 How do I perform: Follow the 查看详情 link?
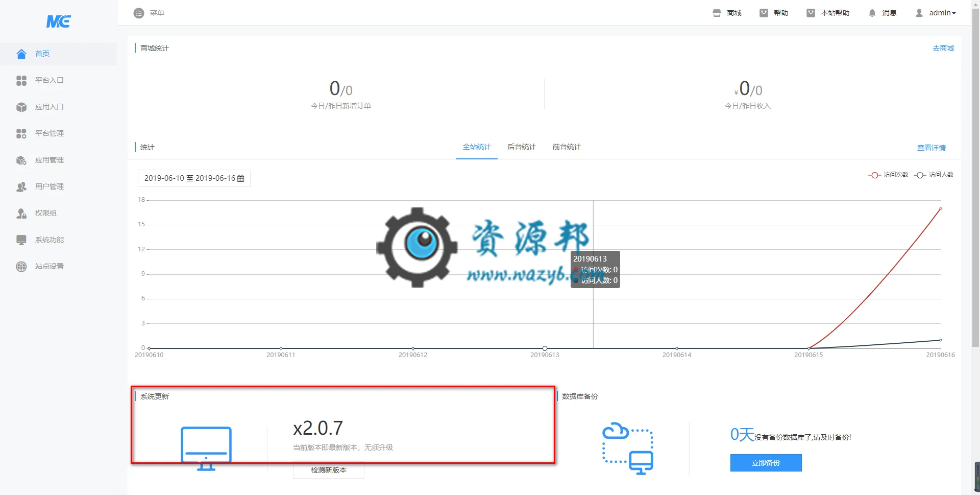pos(932,148)
